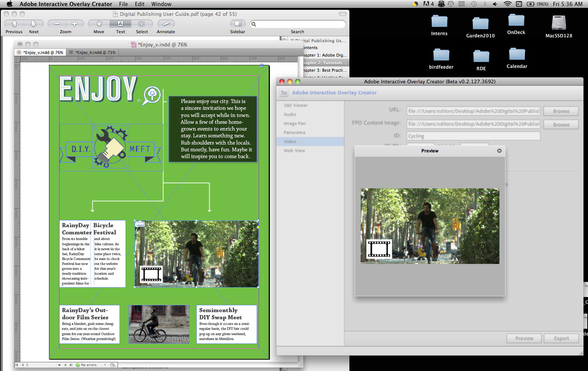This screenshot has width=588, height=371.
Task: Select the D.I.Y. Meet wrench graphic
Action: 110,147
